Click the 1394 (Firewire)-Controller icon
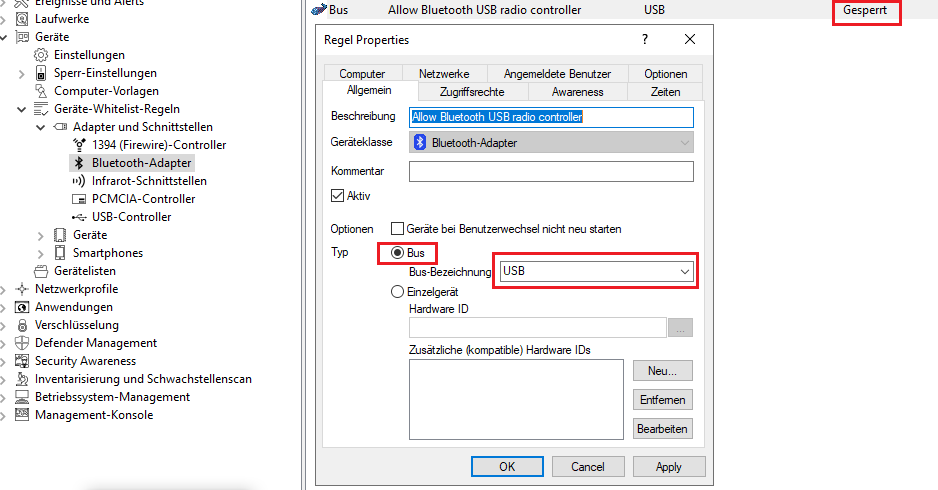 point(79,145)
